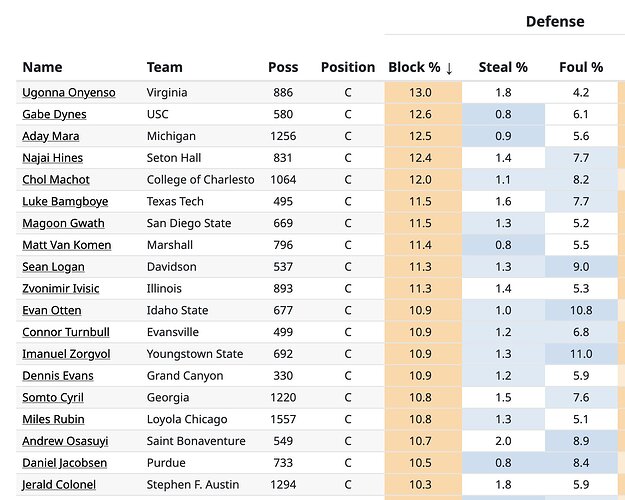Click the Aday Mara player link
Viewport: 625px width, 500px height.
click(51, 136)
